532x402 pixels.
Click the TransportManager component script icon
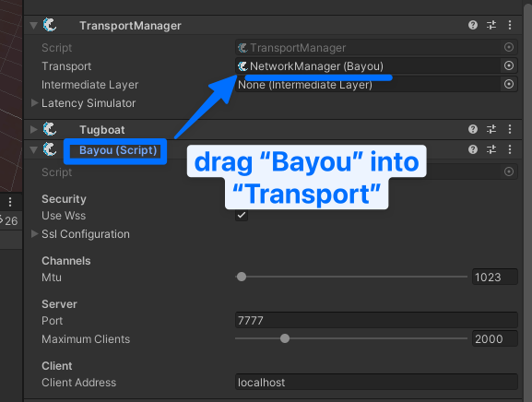tap(50, 25)
